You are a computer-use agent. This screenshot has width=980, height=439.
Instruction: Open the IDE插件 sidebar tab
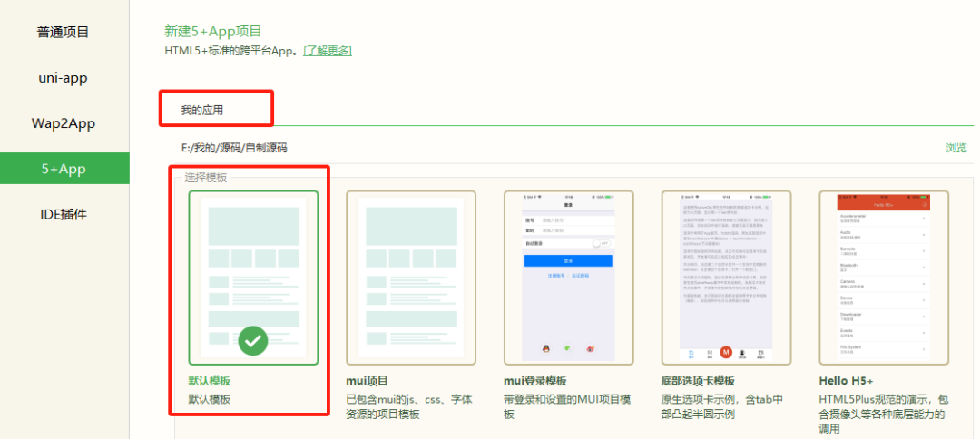point(63,215)
